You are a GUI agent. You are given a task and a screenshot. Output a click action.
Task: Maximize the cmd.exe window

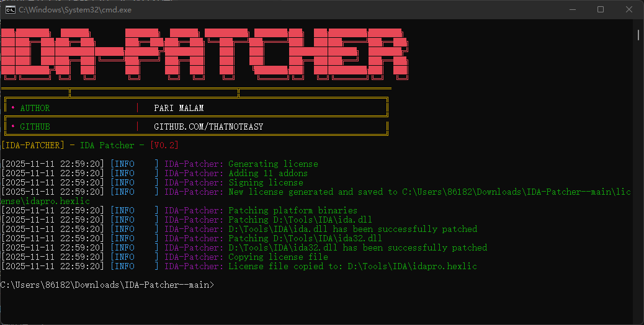(x=601, y=9)
